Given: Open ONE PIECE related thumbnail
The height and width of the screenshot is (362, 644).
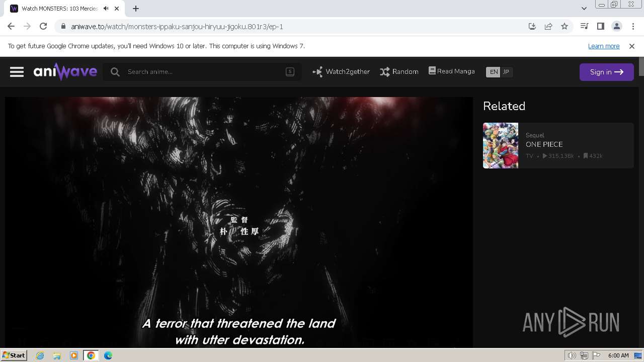Looking at the screenshot, I should (501, 145).
